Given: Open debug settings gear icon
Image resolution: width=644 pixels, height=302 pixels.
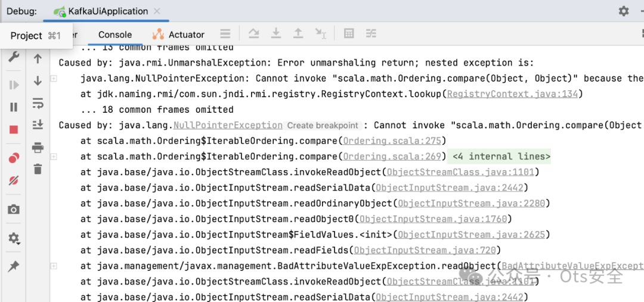Looking at the screenshot, I should click(624, 11).
